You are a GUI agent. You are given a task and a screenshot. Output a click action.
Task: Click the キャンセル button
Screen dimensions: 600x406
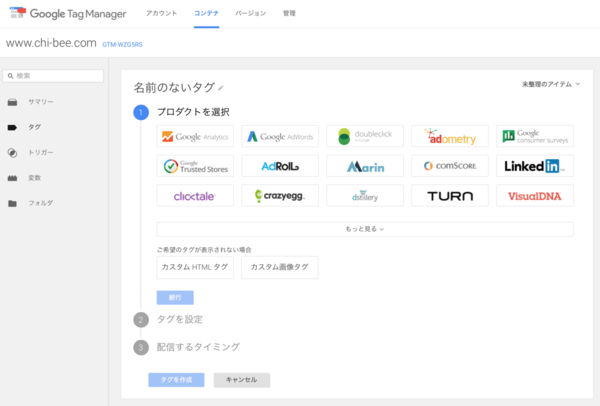point(242,380)
